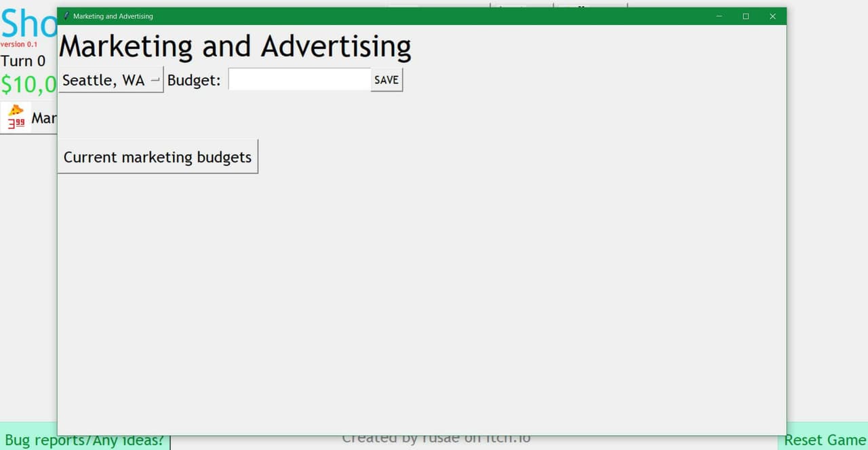The height and width of the screenshot is (450, 868).
Task: Click the red version 0.1 label
Action: click(x=19, y=44)
